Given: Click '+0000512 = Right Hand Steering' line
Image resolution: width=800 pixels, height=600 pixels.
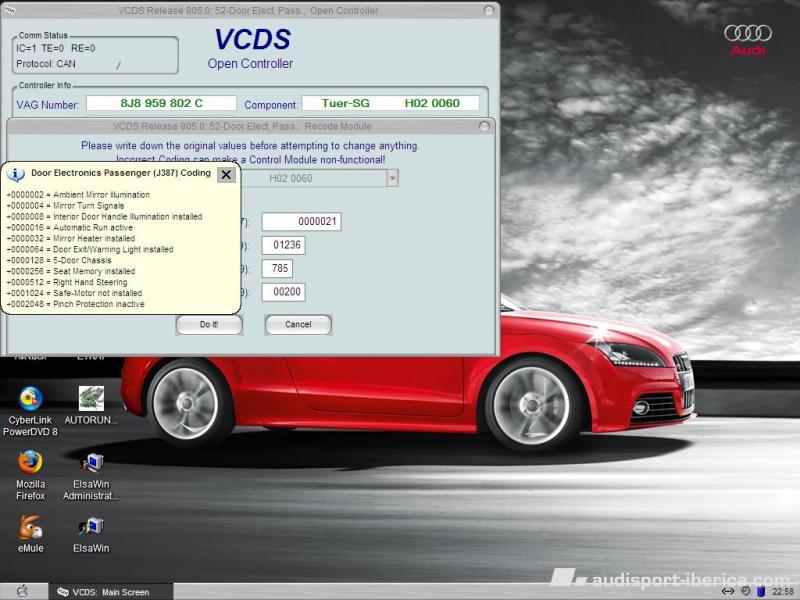Looking at the screenshot, I should pos(67,282).
